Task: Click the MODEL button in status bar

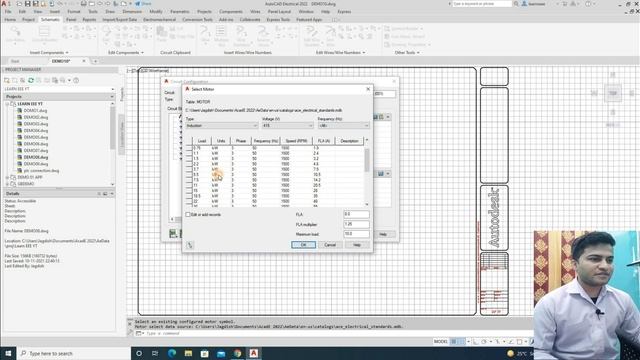Action: [x=440, y=341]
